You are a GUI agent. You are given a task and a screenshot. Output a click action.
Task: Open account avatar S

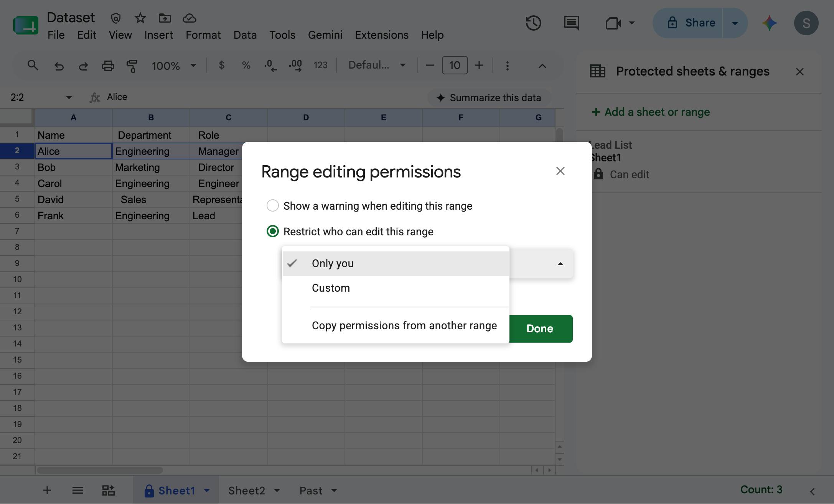click(x=806, y=23)
